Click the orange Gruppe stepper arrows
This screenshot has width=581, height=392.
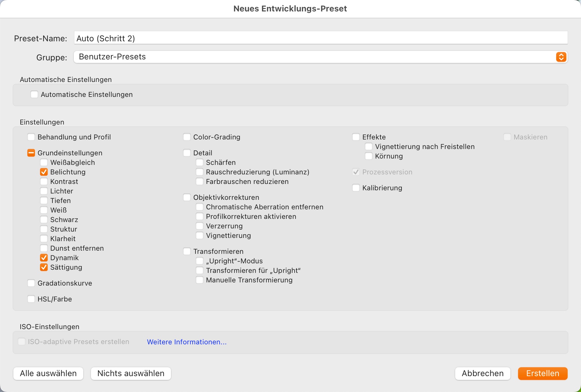[x=561, y=57]
